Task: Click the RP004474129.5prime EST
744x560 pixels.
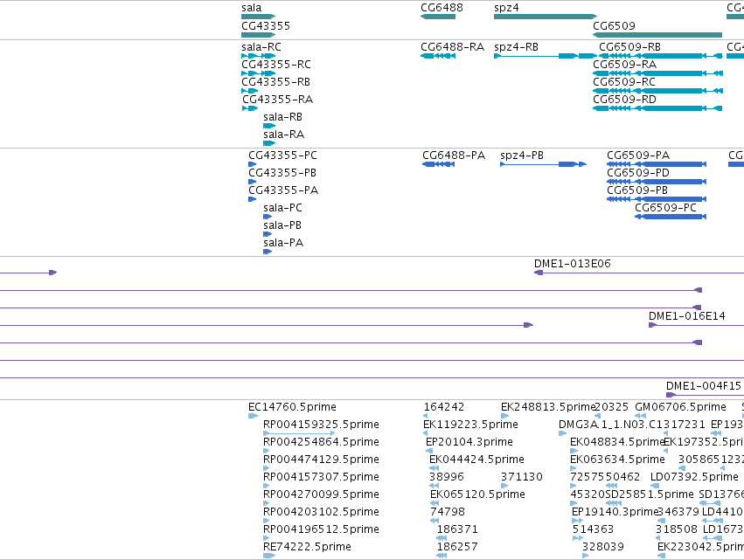Action: (x=266, y=468)
